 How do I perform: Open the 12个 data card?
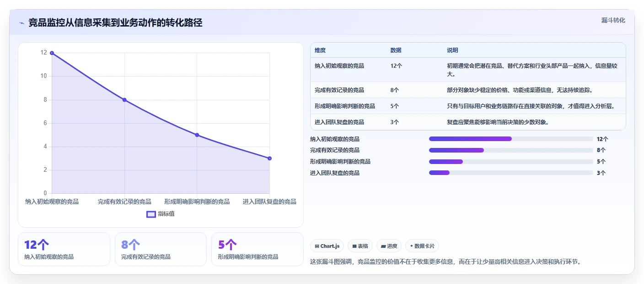coord(64,249)
